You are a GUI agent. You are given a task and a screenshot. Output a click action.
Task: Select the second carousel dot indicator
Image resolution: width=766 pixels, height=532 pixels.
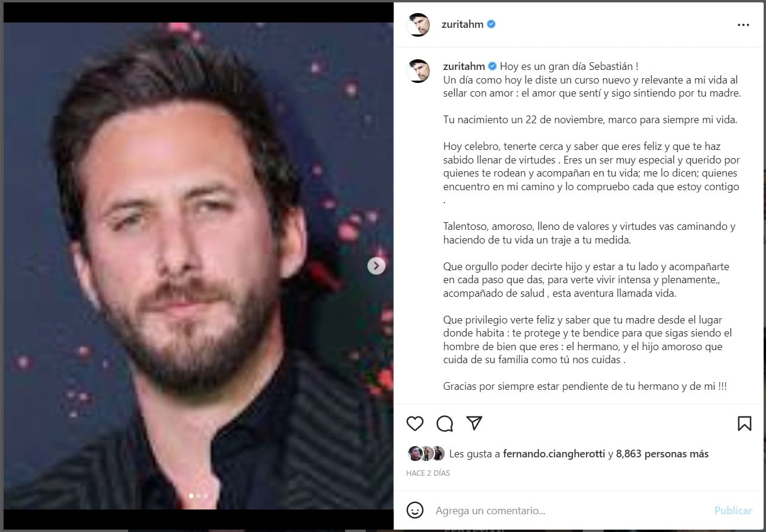pos(199,495)
